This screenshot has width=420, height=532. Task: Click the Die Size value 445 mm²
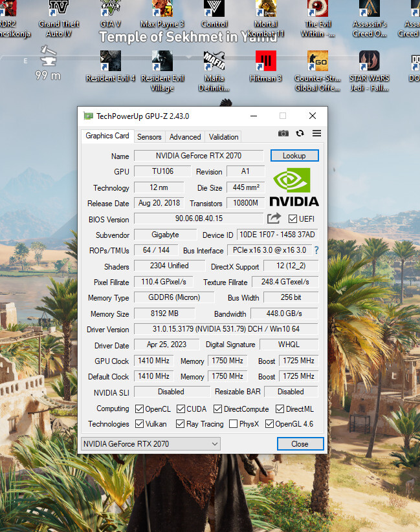[x=246, y=187]
